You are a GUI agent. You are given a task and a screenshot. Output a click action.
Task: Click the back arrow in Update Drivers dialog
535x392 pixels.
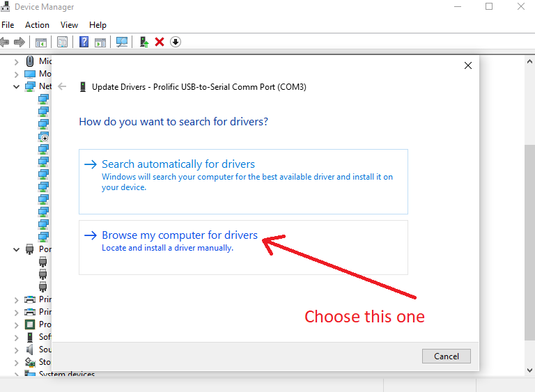(62, 87)
